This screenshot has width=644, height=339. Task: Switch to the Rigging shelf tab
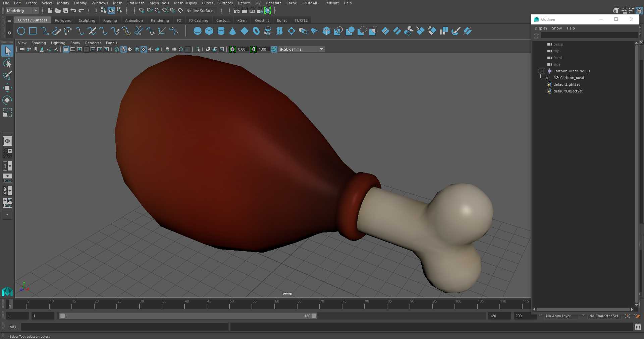110,20
